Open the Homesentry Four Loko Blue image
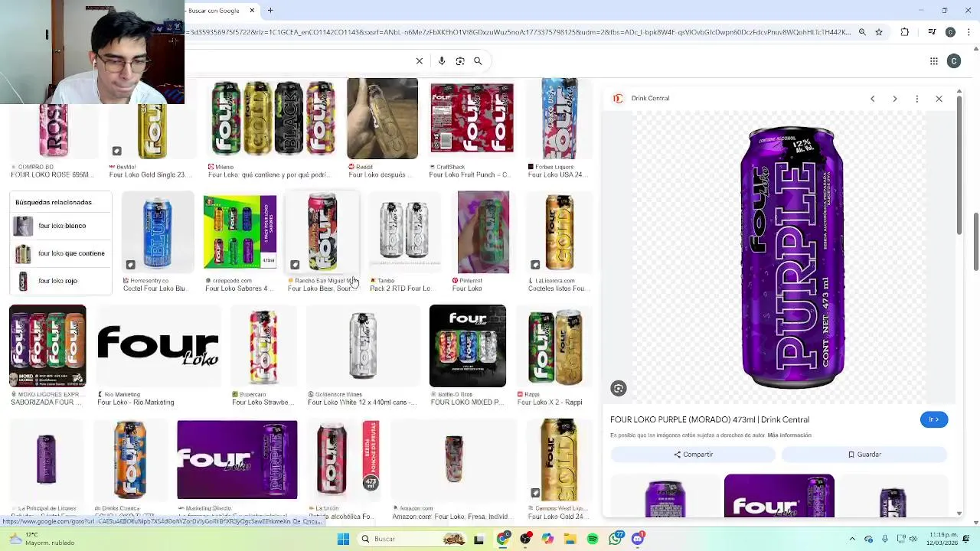Image resolution: width=980 pixels, height=551 pixels. click(x=158, y=232)
